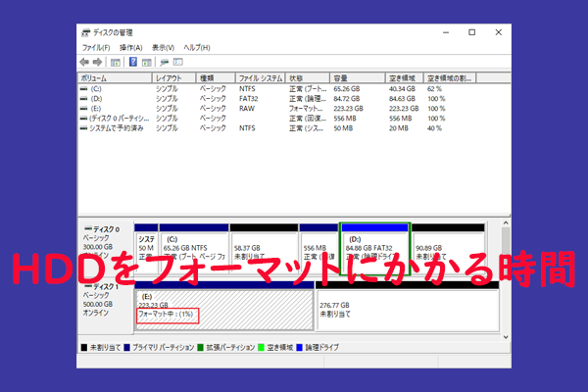Image resolution: width=588 pixels, height=392 pixels.
Task: Click the Forward arrow toolbar icon
Action: point(97,62)
